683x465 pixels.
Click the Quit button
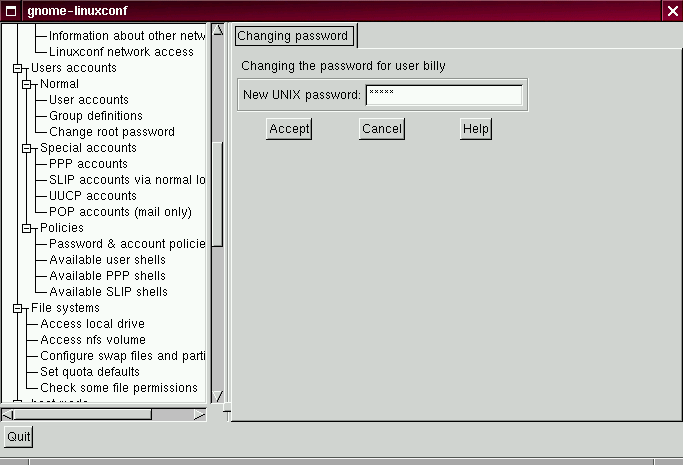pos(18,437)
